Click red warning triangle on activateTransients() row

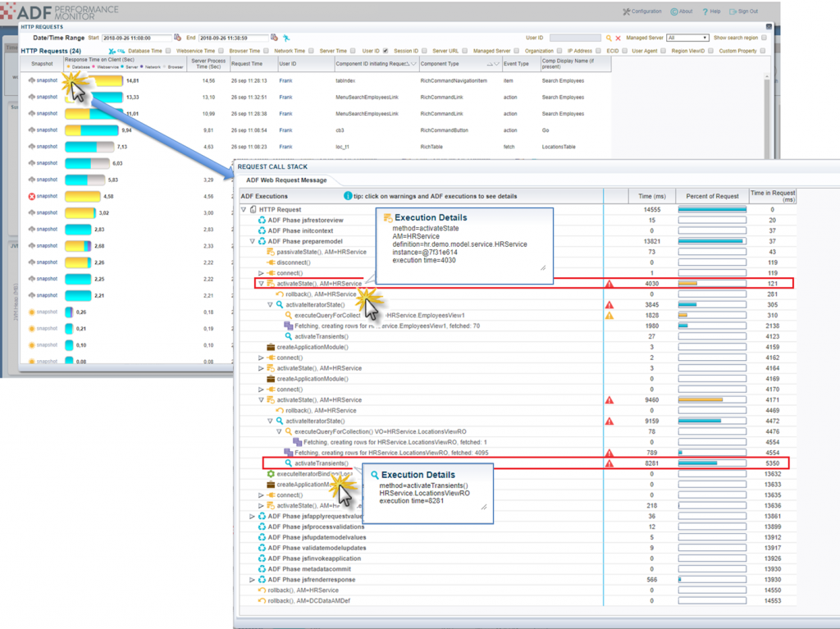click(x=609, y=463)
